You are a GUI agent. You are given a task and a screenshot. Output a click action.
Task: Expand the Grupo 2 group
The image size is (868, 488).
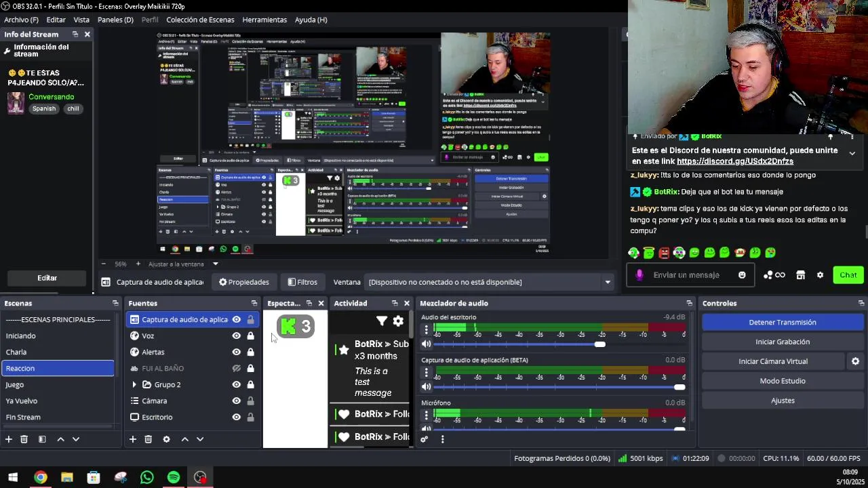pos(134,384)
